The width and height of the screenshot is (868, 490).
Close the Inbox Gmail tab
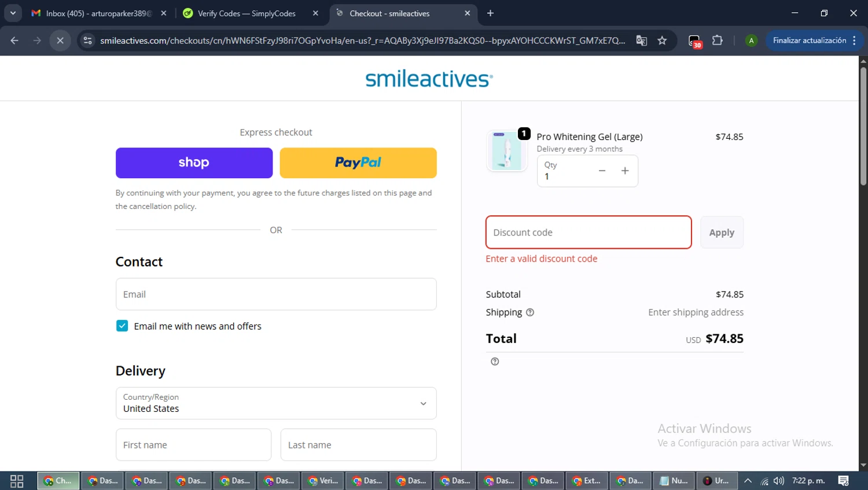pyautogui.click(x=164, y=13)
